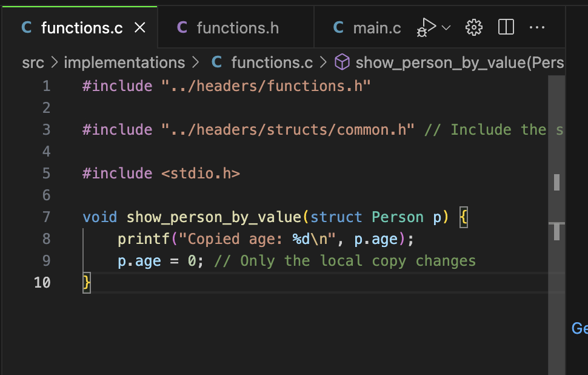Switch to the main.c tab

(x=376, y=28)
